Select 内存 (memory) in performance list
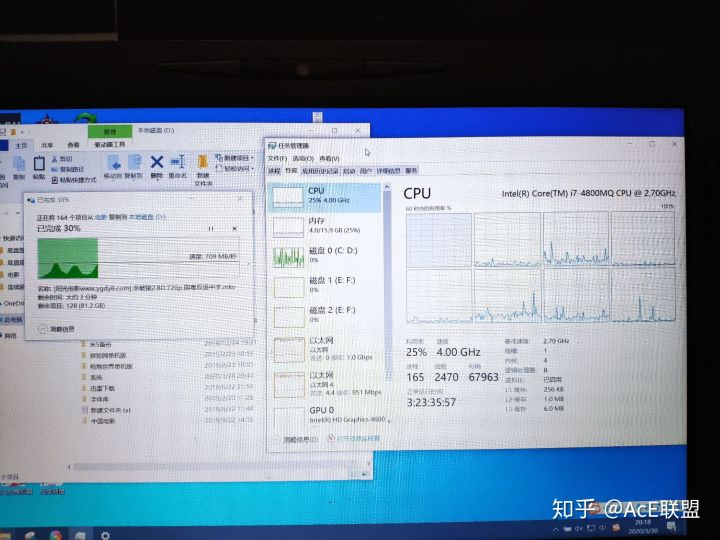Screen dimensions: 720x540 point(325,226)
